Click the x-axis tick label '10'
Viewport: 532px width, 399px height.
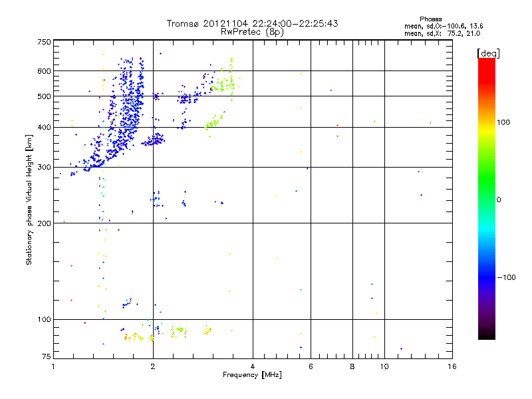coord(384,366)
